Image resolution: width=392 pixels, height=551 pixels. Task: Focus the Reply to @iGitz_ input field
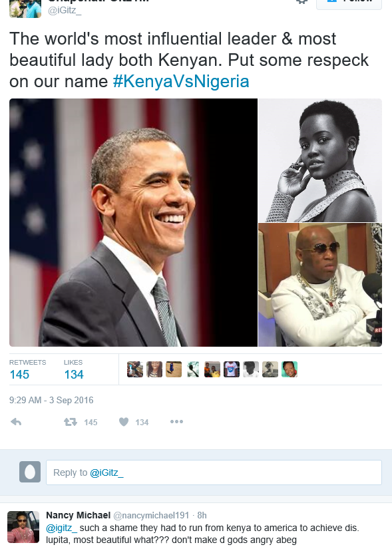click(x=214, y=472)
